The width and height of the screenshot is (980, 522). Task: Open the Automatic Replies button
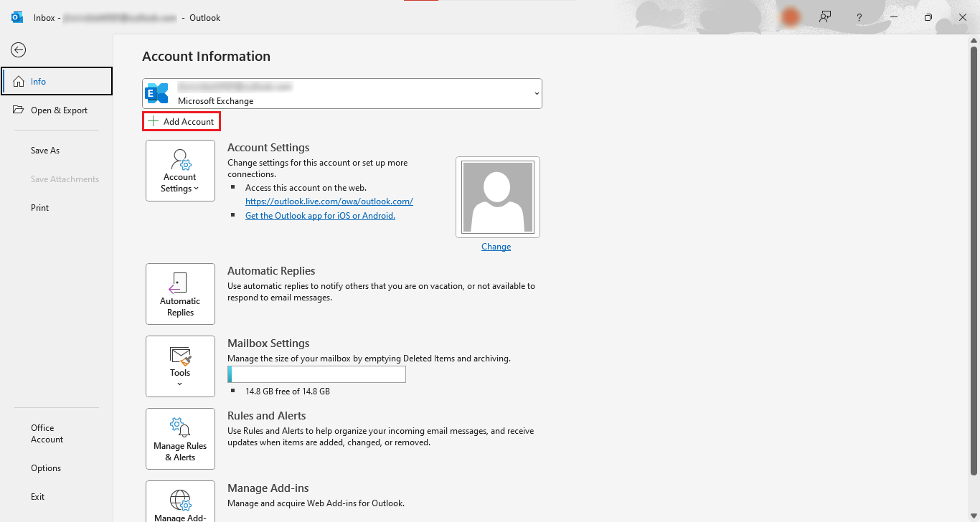180,294
